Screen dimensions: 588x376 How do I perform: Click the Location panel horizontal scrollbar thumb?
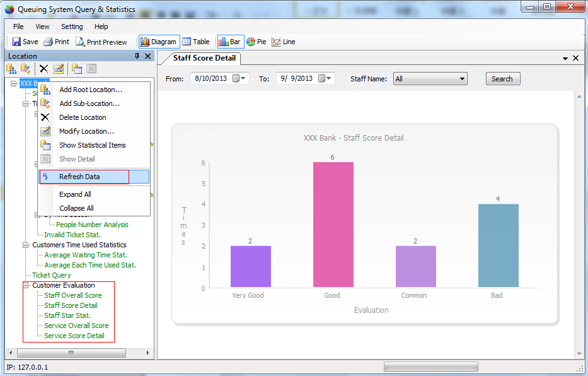pos(71,353)
